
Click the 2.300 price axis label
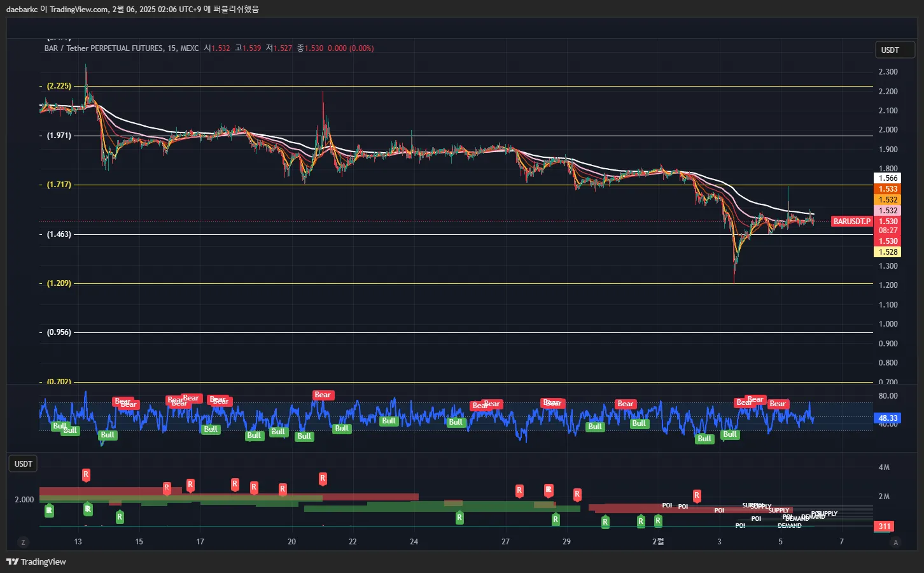pyautogui.click(x=888, y=72)
